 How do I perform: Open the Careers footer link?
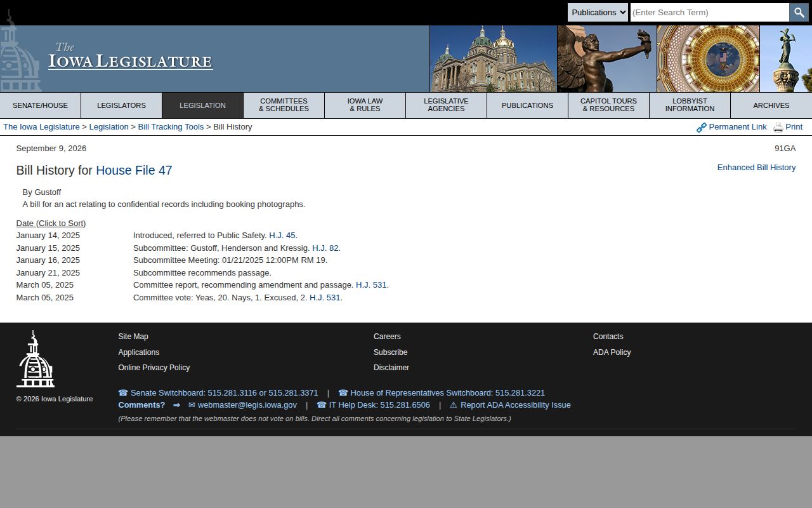(x=387, y=337)
